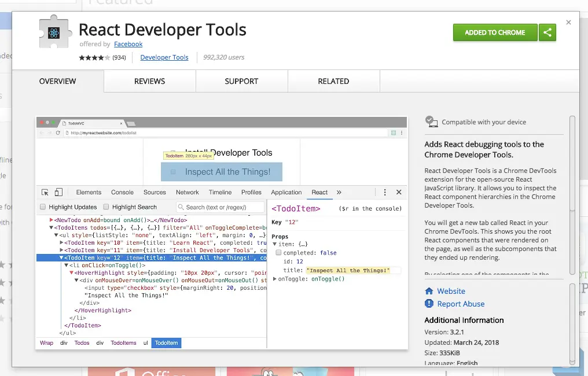This screenshot has height=376, width=588.
Task: Collapse the li onClick=onToggle node
Action: point(67,265)
